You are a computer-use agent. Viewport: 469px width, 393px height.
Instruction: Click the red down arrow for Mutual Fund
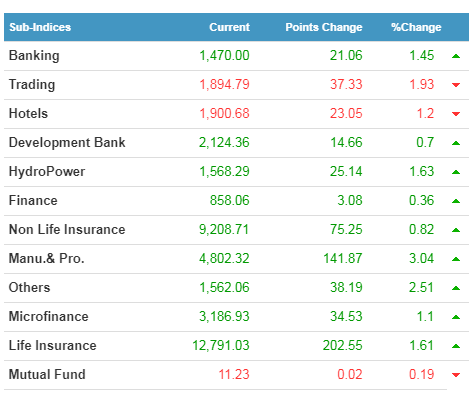coord(456,375)
